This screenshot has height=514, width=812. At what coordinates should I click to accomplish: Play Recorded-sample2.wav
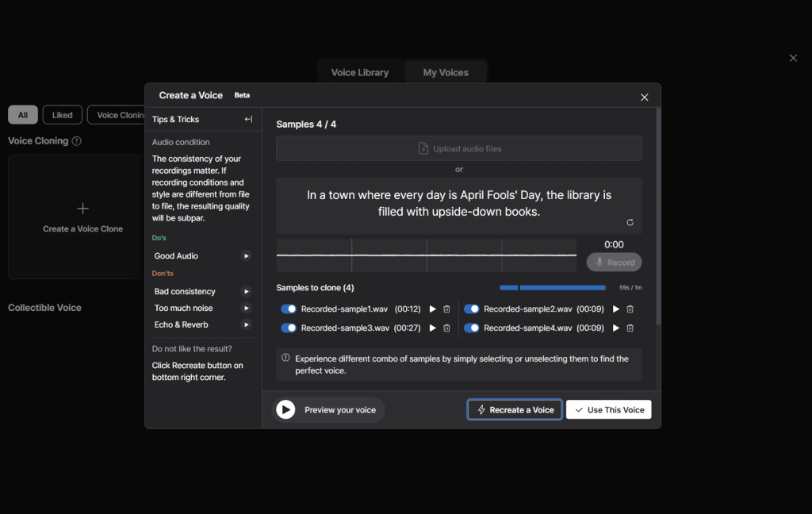[x=615, y=309]
